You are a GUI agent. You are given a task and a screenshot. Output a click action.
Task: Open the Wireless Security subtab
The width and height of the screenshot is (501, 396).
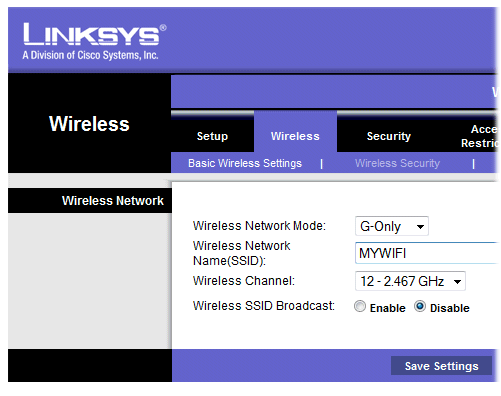pos(397,163)
